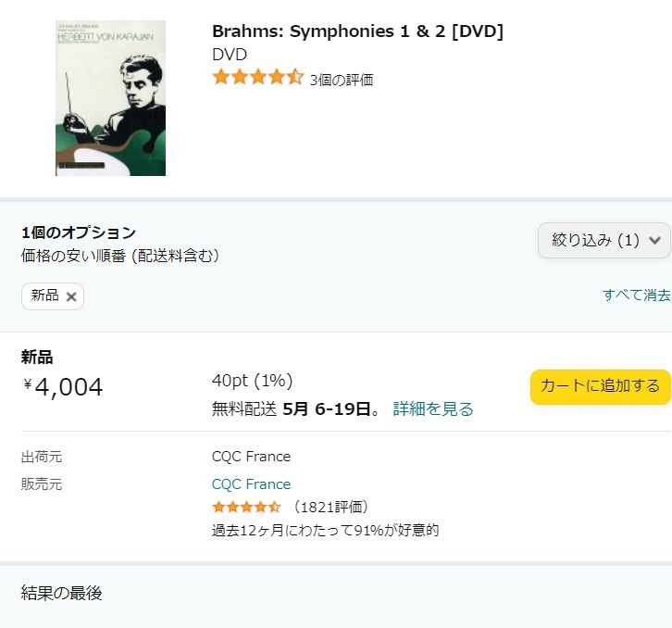View the 3個の評価 reviews link
The image size is (672, 628).
click(342, 80)
